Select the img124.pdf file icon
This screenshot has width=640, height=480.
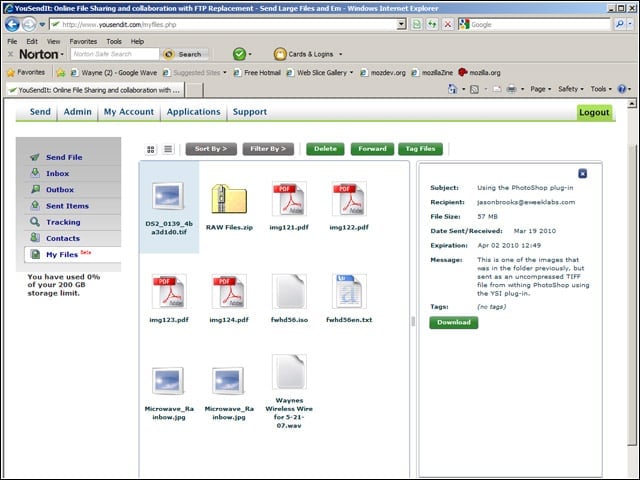(229, 291)
